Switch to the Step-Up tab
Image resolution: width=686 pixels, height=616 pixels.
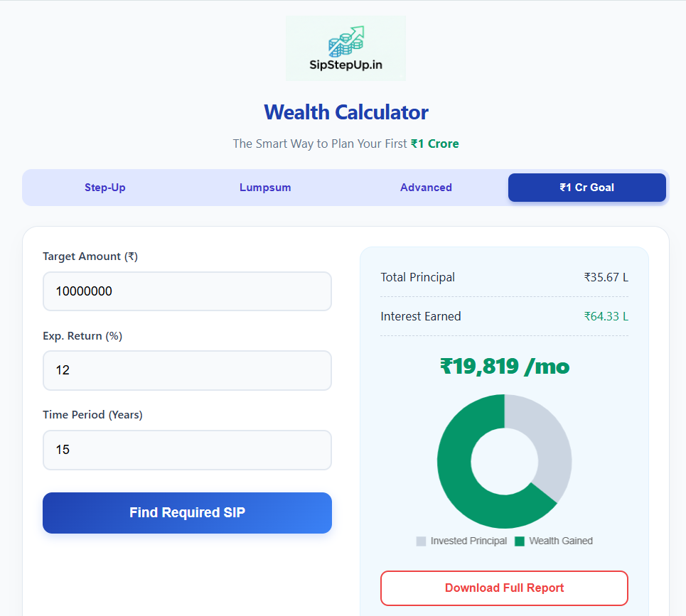[104, 187]
